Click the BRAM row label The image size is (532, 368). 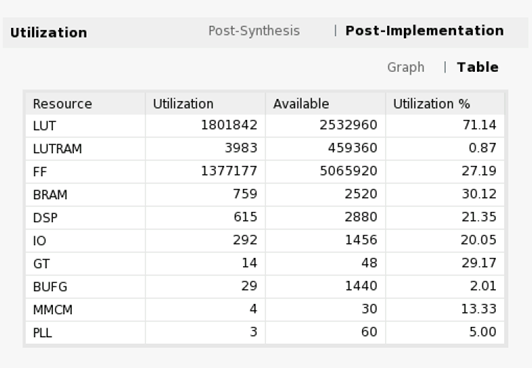tap(50, 195)
